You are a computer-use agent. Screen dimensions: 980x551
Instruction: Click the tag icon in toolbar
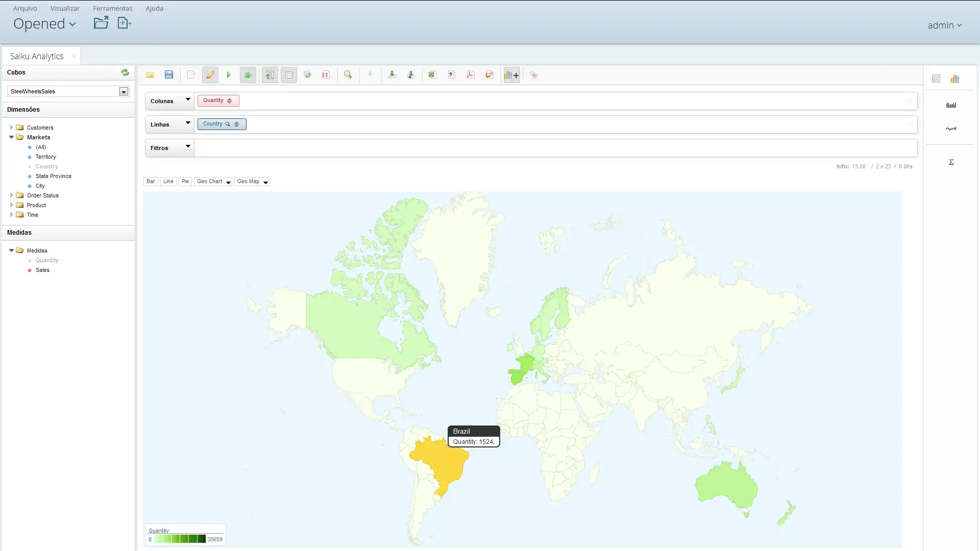click(533, 75)
